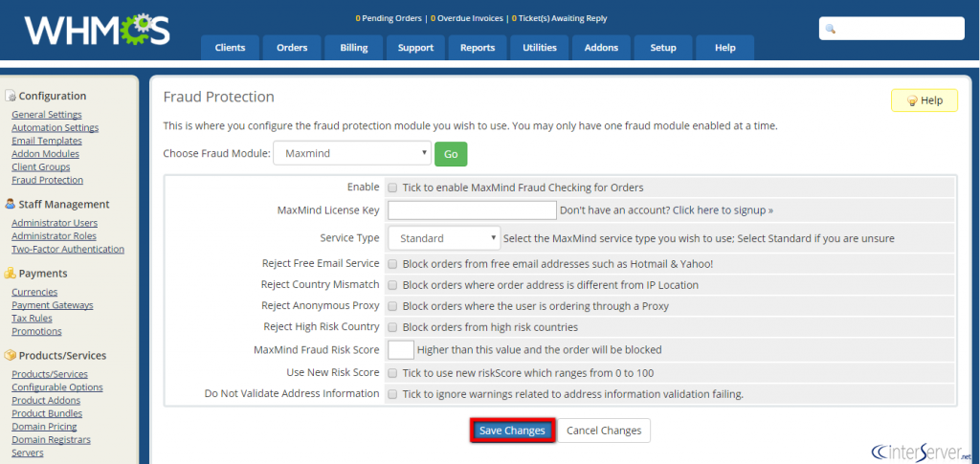Enable MaxMind Fraud Checking checkbox

click(392, 187)
